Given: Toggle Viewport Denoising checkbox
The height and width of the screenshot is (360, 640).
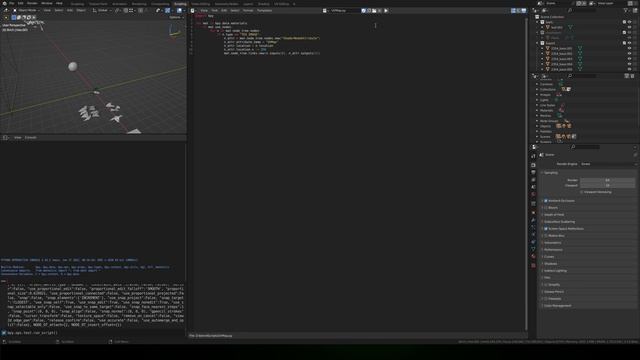Looking at the screenshot, I should point(582,192).
